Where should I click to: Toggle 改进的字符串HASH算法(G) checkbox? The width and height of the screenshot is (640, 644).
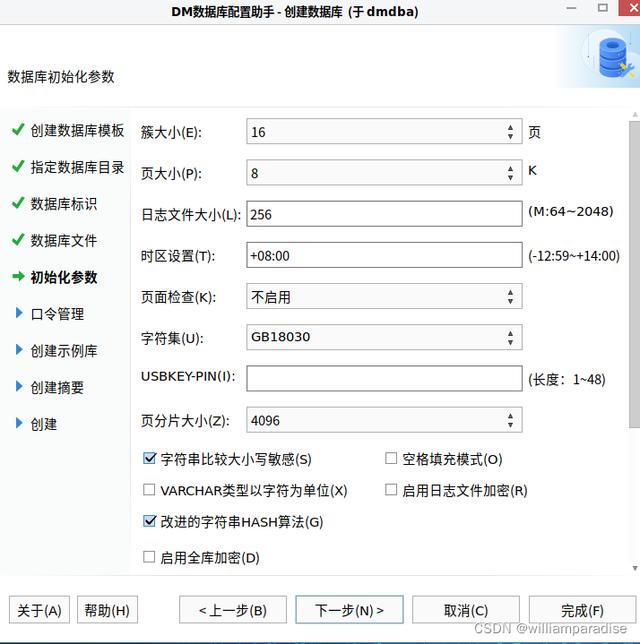tap(149, 521)
